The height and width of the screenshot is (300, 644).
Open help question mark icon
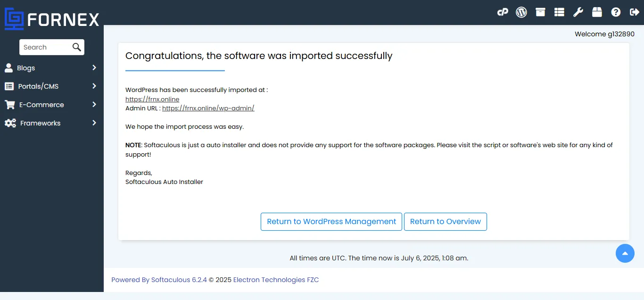click(616, 12)
